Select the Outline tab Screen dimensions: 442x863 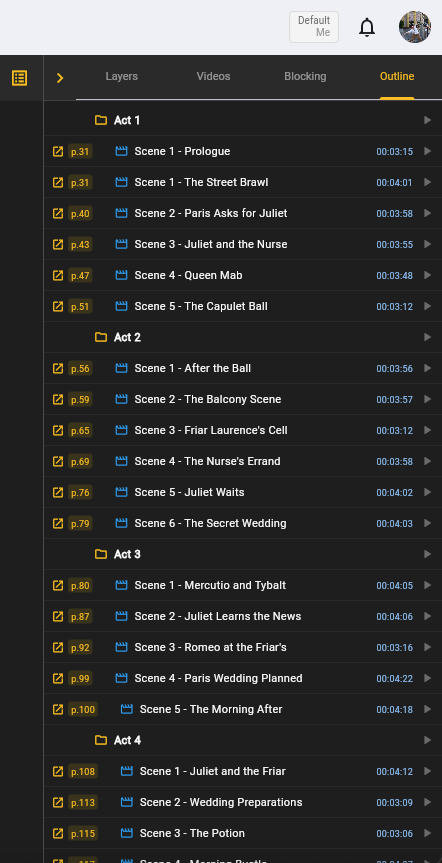(x=397, y=77)
